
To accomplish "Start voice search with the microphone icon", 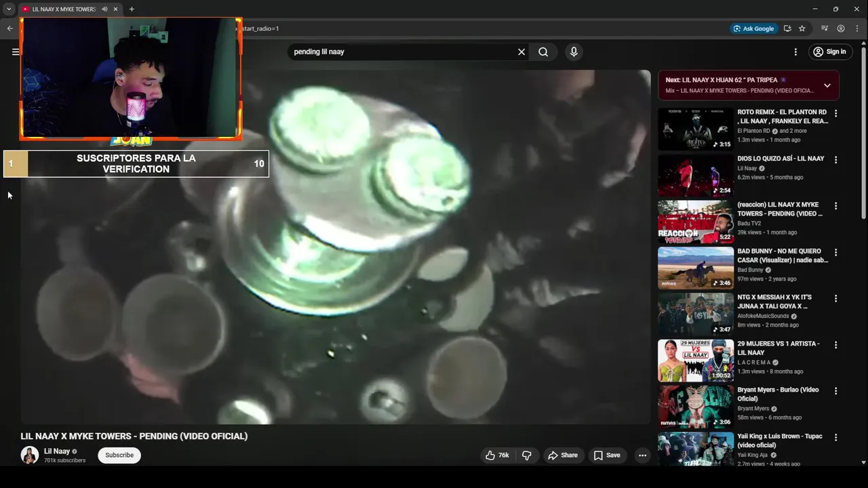I will pos(574,52).
